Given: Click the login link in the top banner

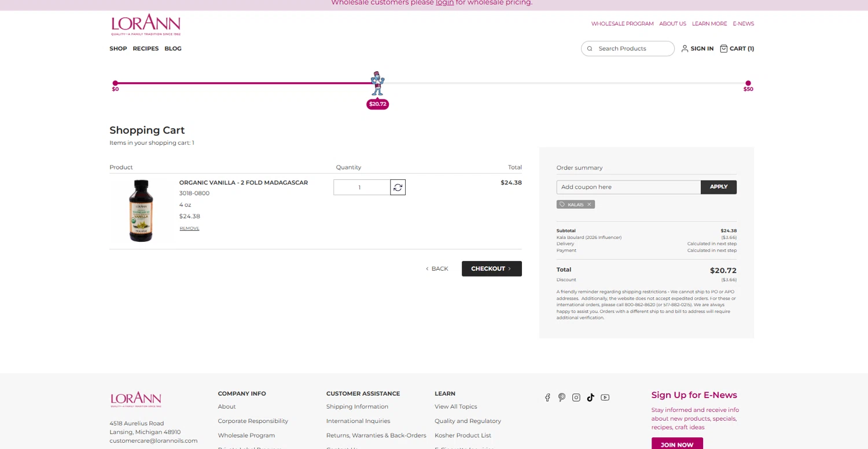Looking at the screenshot, I should [x=444, y=2].
